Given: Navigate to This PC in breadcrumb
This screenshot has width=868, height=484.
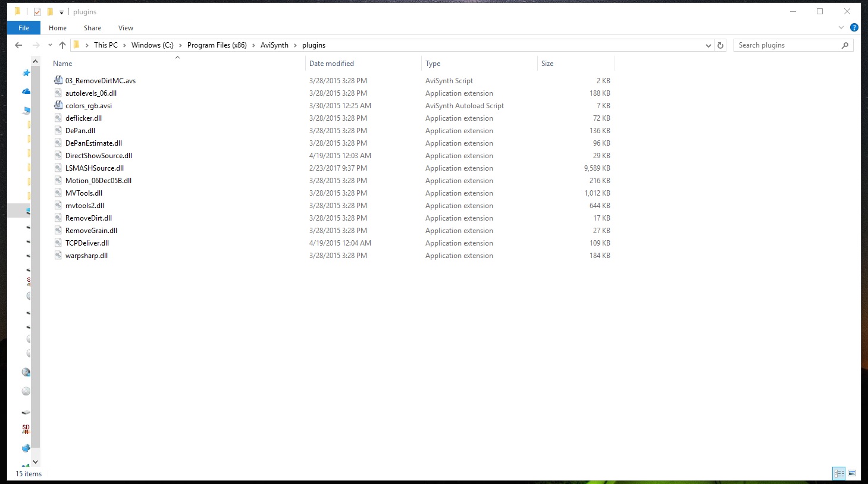Looking at the screenshot, I should coord(106,45).
